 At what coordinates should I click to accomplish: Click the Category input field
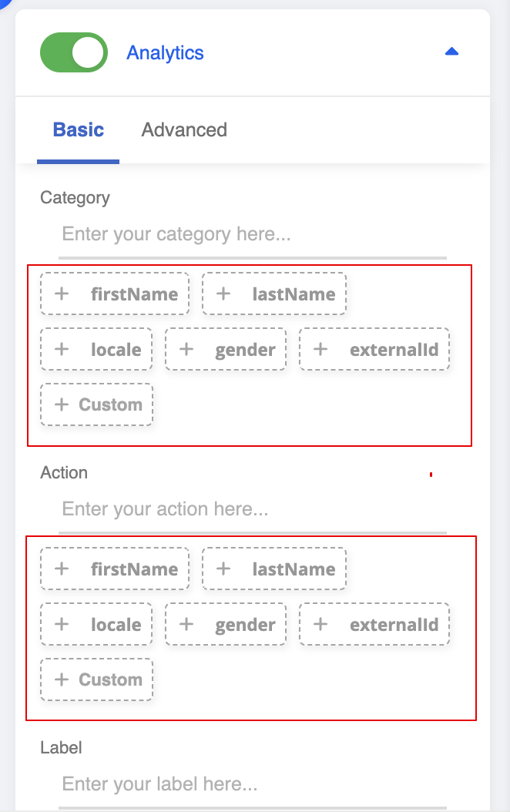click(253, 234)
